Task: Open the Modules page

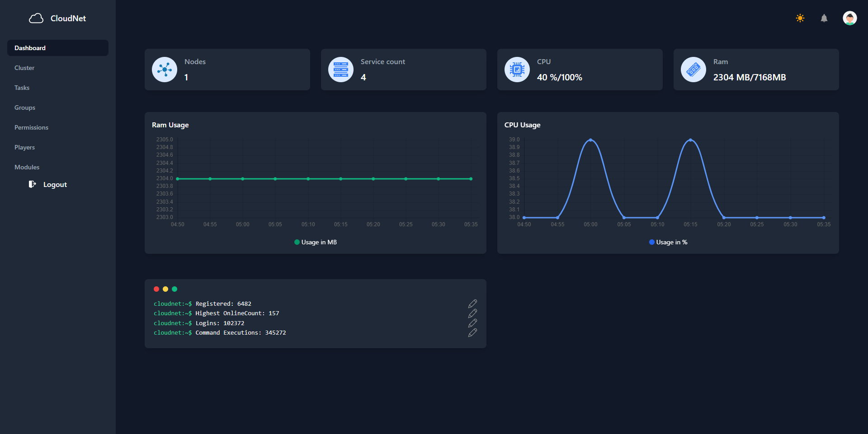Action: (27, 167)
